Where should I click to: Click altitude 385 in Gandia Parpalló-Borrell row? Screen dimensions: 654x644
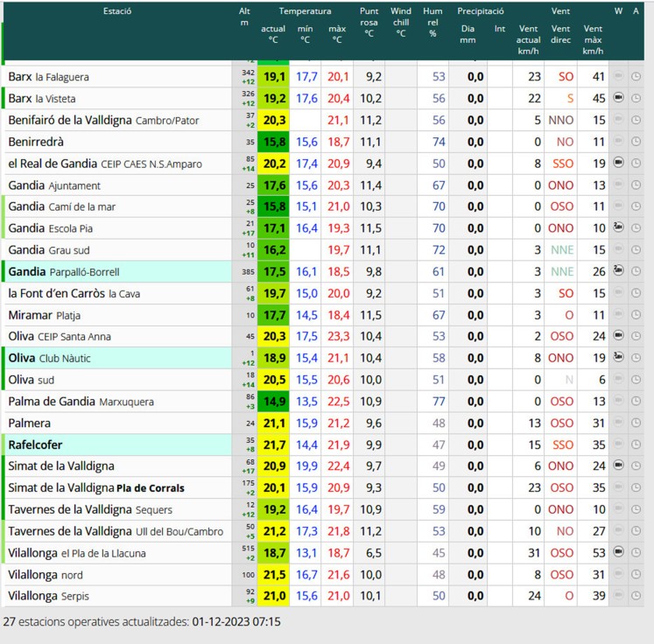point(248,272)
